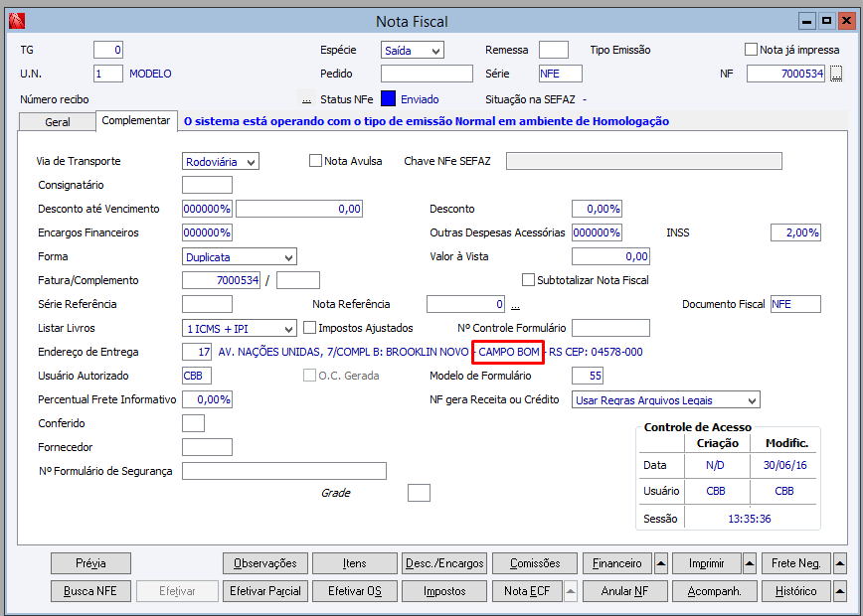Click Percentual Frete Informativo field
Image resolution: width=863 pixels, height=616 pixels.
tap(207, 399)
